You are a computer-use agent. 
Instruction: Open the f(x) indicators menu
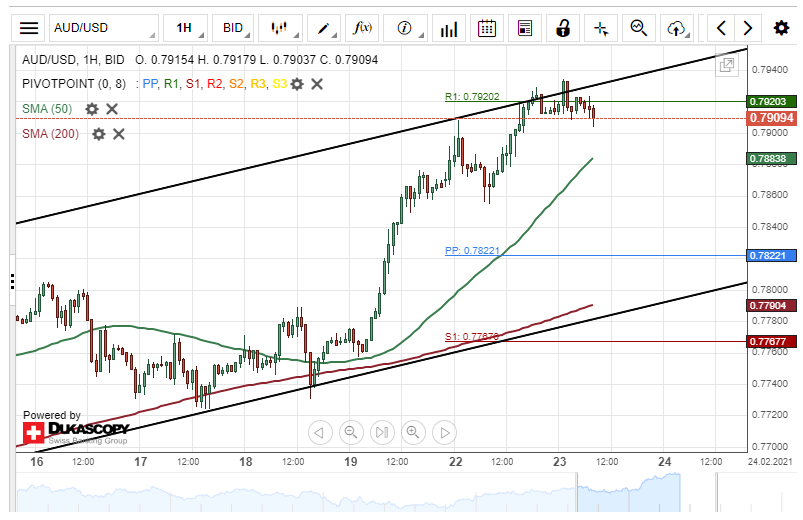tap(363, 28)
